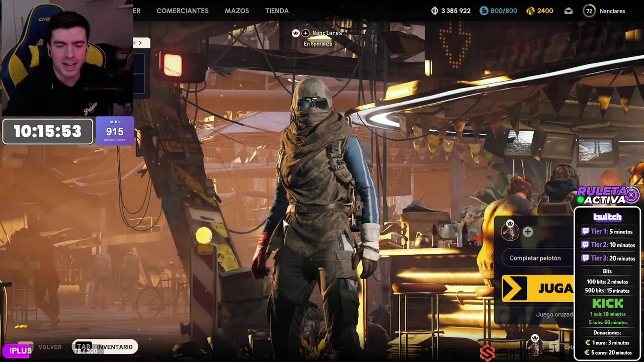Click the 5 euros: 20 minutos line
644x362 pixels.
pos(608,352)
